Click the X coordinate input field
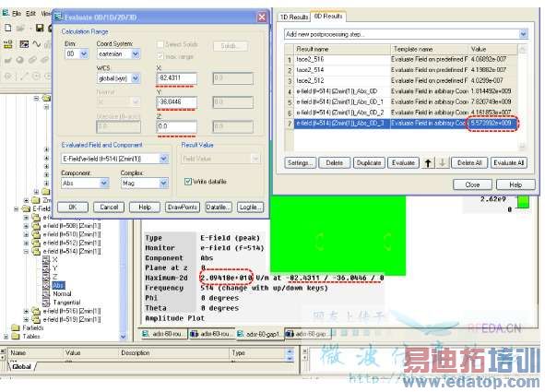 176,77
